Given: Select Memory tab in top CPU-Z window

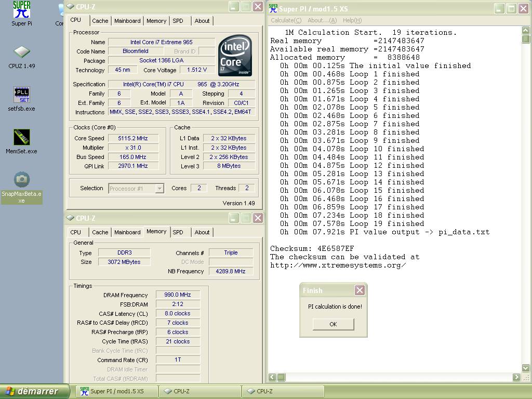Looking at the screenshot, I should click(156, 21).
